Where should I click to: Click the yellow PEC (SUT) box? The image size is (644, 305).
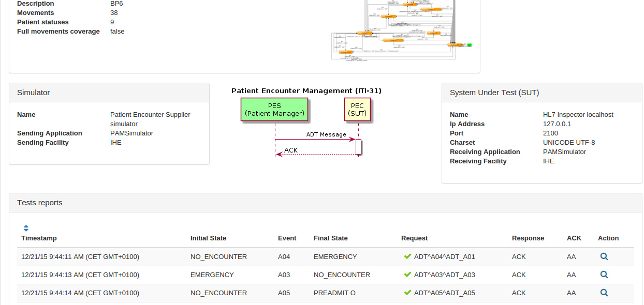(357, 110)
